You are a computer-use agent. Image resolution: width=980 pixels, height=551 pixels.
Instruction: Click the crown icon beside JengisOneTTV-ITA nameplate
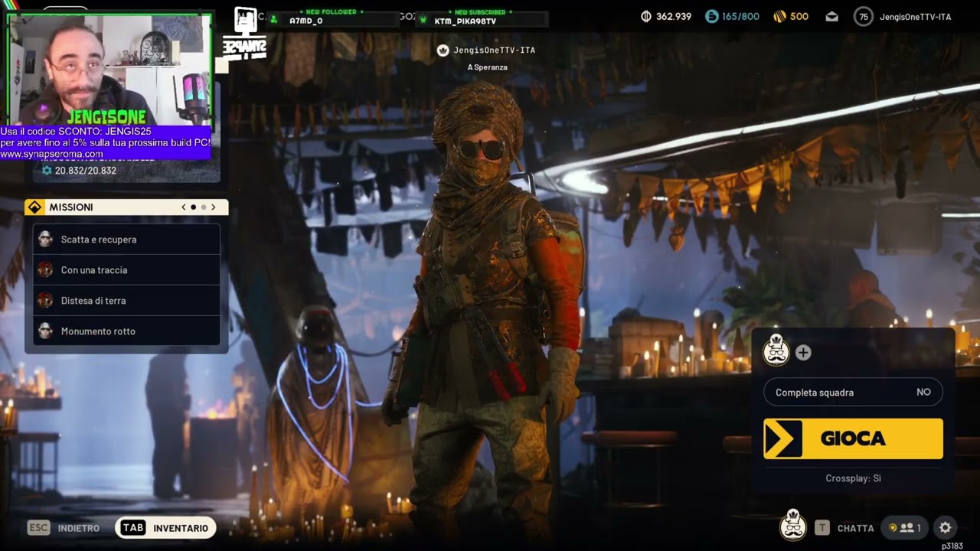443,51
